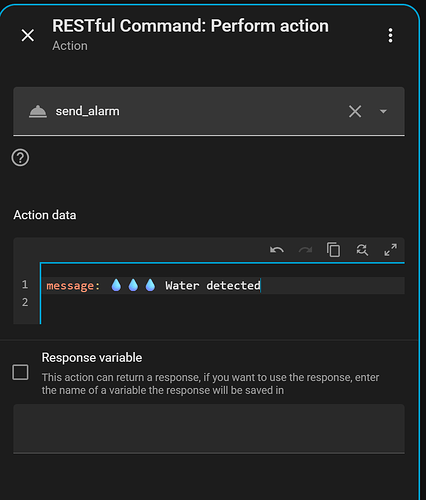Click on empty line 2 of editor
The image size is (426, 500).
click(223, 303)
